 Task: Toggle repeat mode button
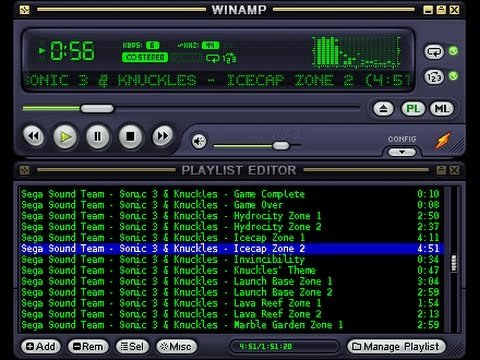434,52
